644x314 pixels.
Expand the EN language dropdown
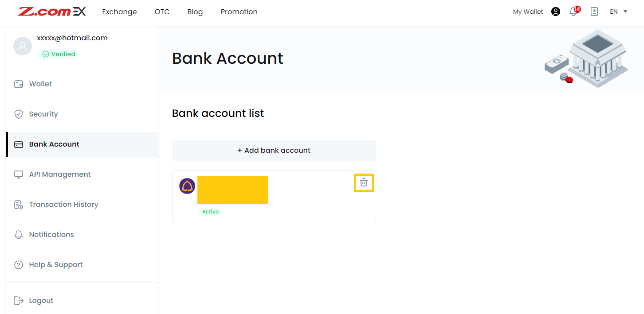[617, 12]
